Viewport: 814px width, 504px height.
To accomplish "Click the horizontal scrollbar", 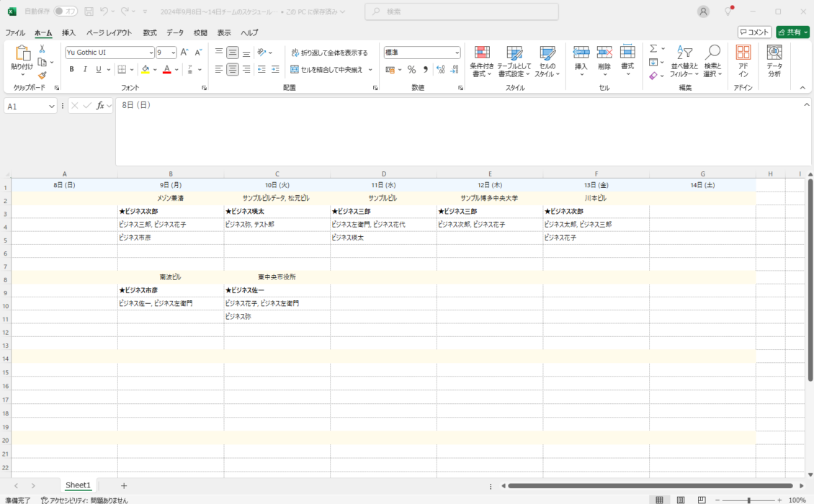I will click(x=650, y=486).
